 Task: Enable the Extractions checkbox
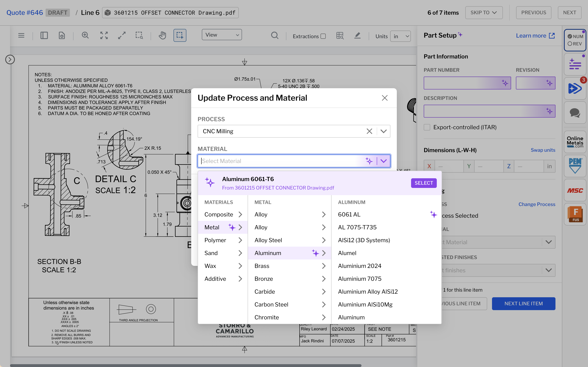click(x=323, y=36)
